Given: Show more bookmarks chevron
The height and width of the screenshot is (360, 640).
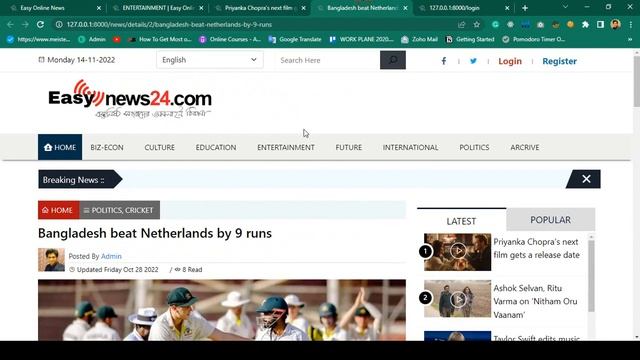Looking at the screenshot, I should [630, 40].
